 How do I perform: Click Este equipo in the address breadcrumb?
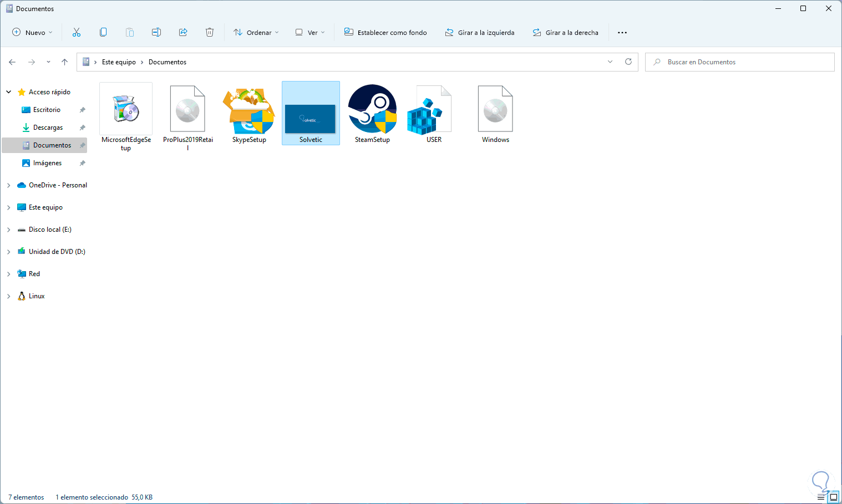coord(119,62)
